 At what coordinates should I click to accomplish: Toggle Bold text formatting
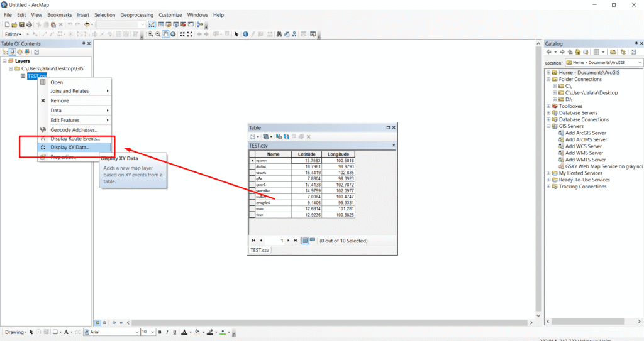tap(160, 332)
